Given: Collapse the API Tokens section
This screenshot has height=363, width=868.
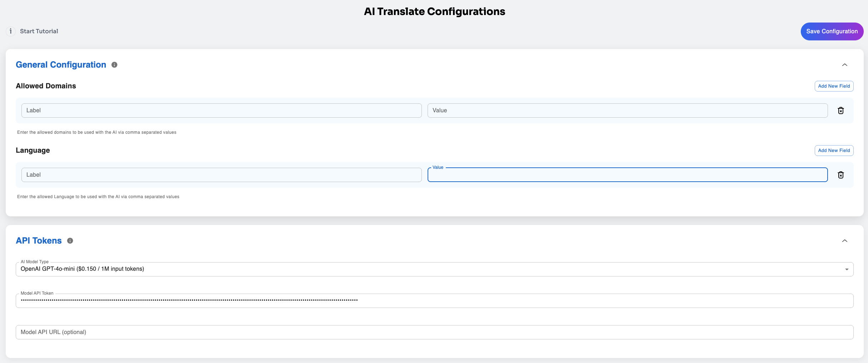Looking at the screenshot, I should (845, 241).
